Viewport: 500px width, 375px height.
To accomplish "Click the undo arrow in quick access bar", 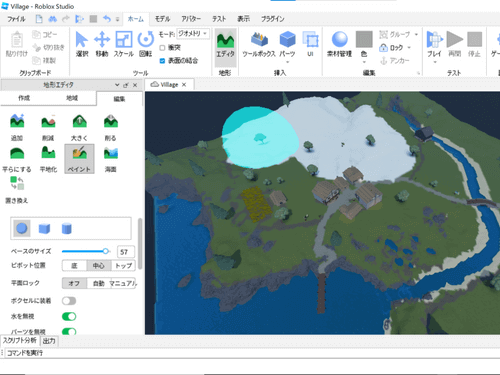I will [x=106, y=19].
